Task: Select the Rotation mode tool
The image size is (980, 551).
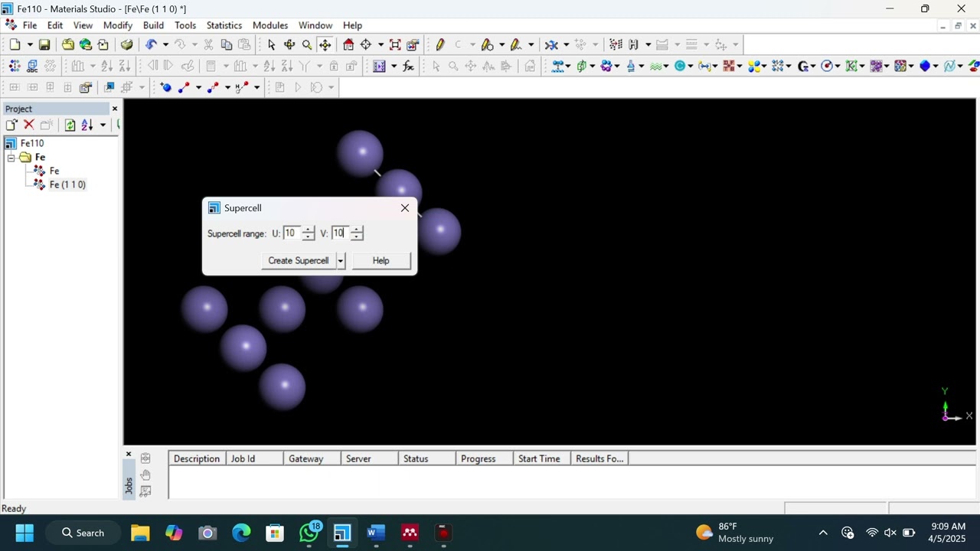Action: (x=289, y=45)
